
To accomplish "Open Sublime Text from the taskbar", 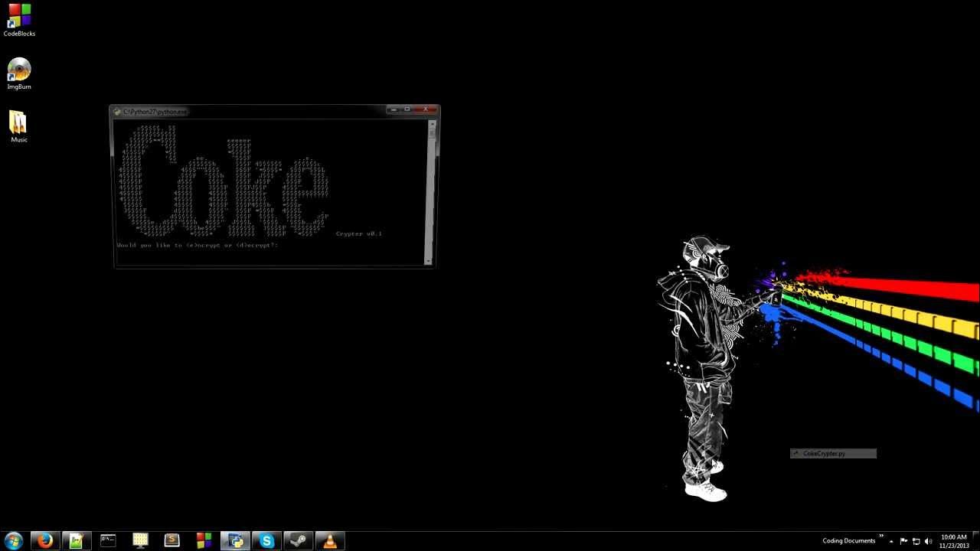I will pos(172,540).
